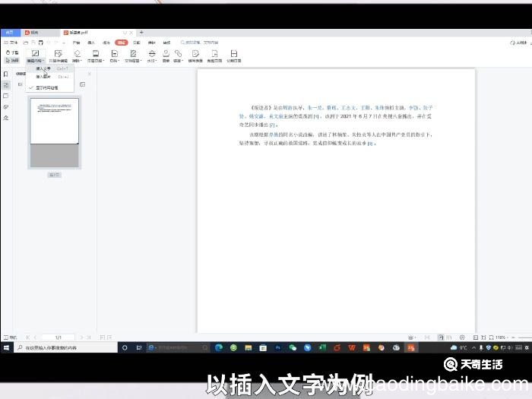Open WeChat from the taskbar
The height and width of the screenshot is (399, 532).
(293, 347)
